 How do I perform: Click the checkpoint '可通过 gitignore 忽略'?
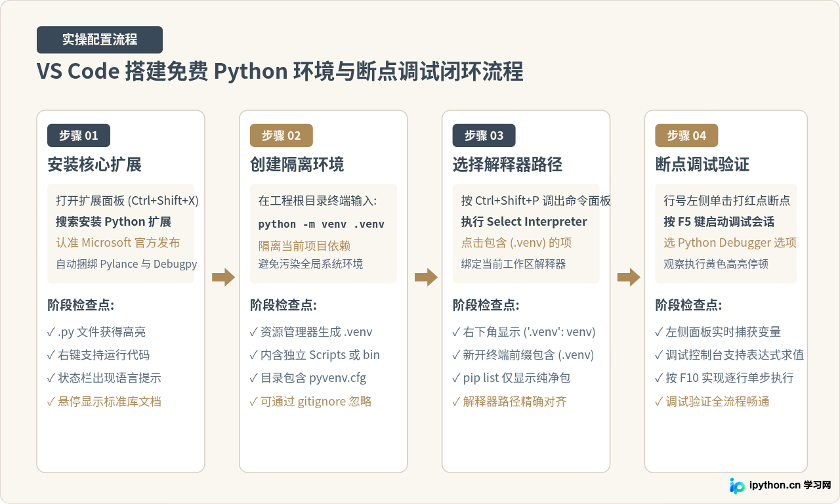tap(311, 401)
